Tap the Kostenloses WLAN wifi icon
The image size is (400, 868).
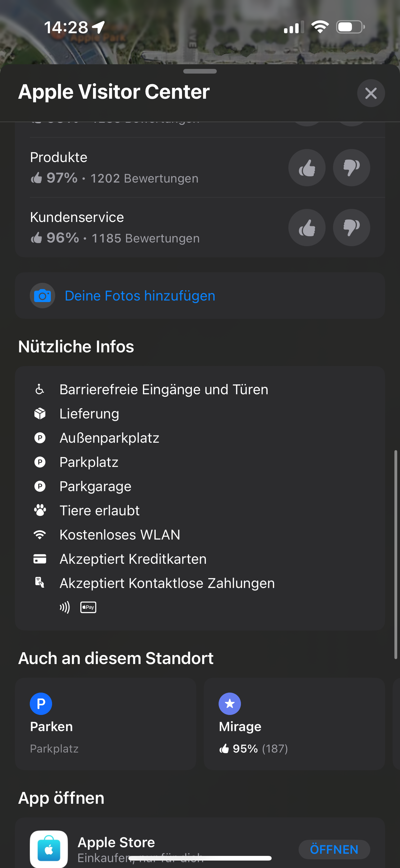[x=40, y=535]
